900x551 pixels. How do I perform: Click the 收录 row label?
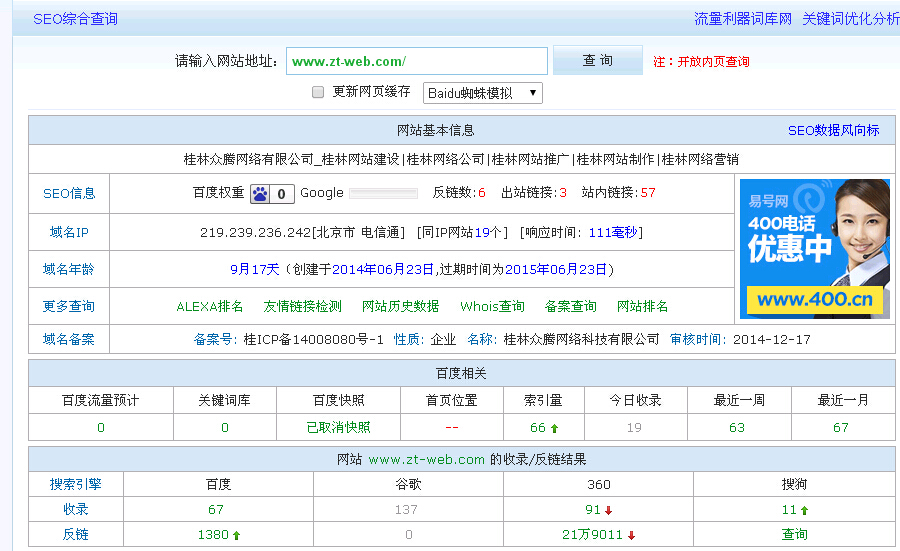point(76,510)
